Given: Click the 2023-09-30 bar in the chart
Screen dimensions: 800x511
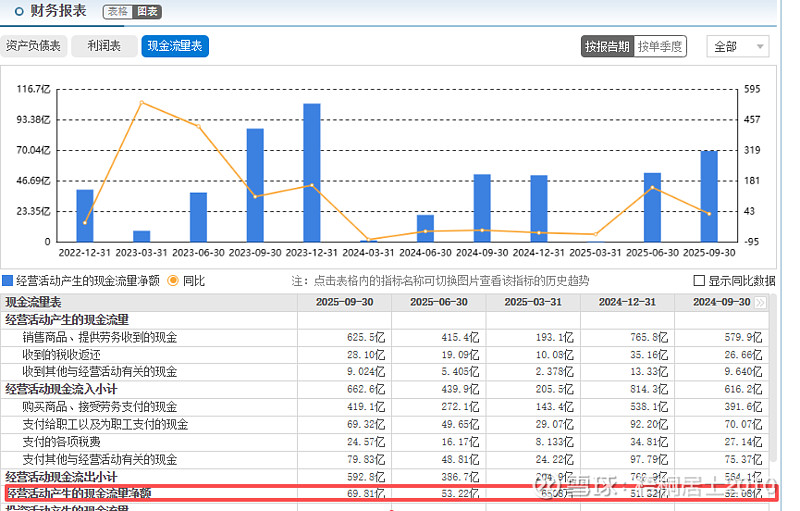Looking at the screenshot, I should [255, 184].
